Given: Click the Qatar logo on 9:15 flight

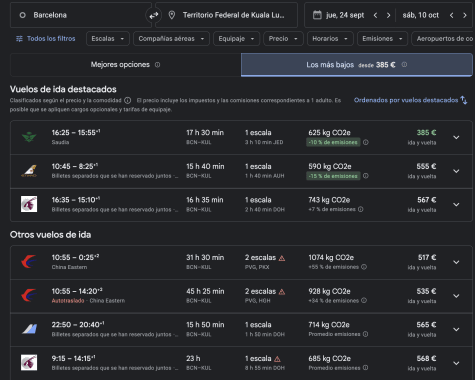Looking at the screenshot, I should pyautogui.click(x=29, y=362).
